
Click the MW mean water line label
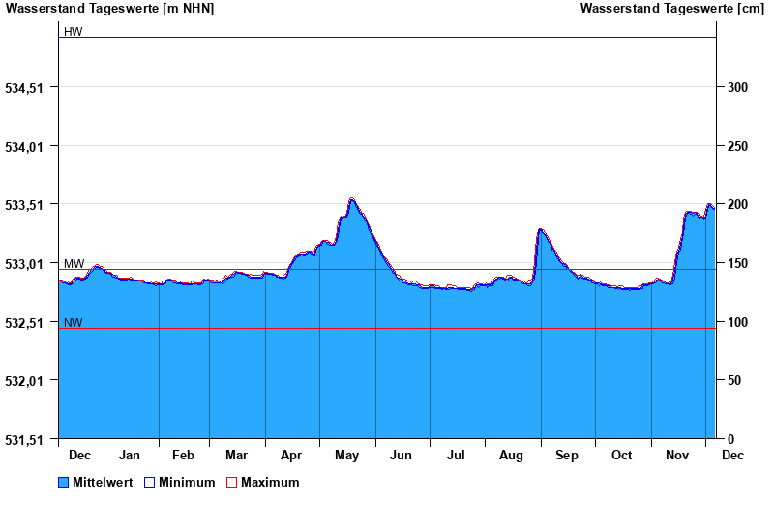74,263
